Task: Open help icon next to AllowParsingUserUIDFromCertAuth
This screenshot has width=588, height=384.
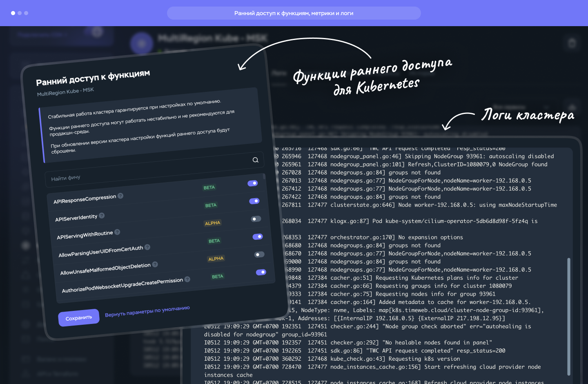Action: click(147, 247)
